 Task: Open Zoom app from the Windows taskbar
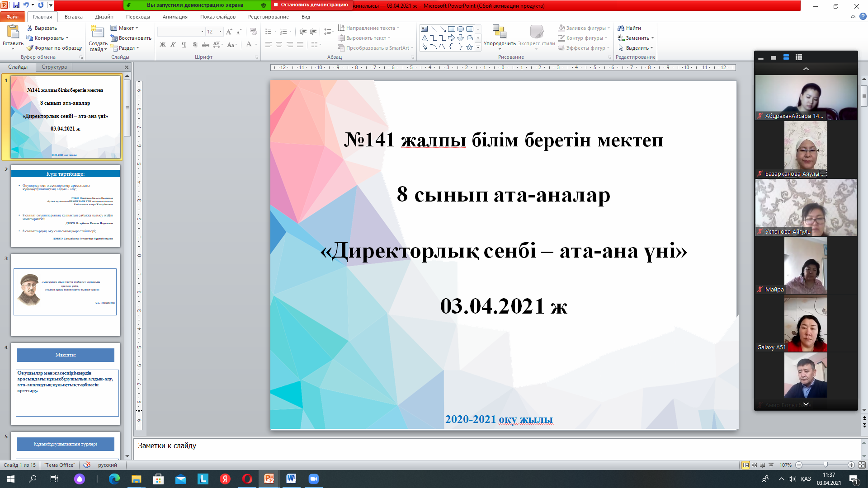(x=313, y=479)
